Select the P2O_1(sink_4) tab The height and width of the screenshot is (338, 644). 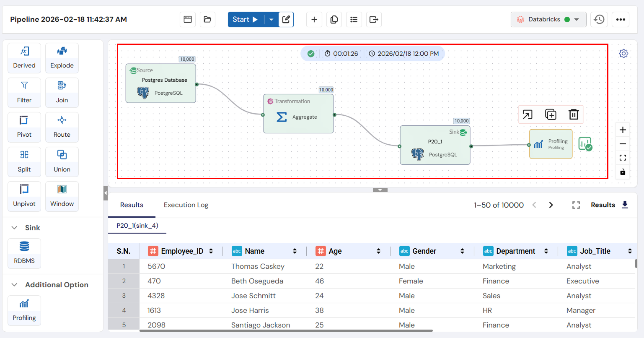click(137, 225)
